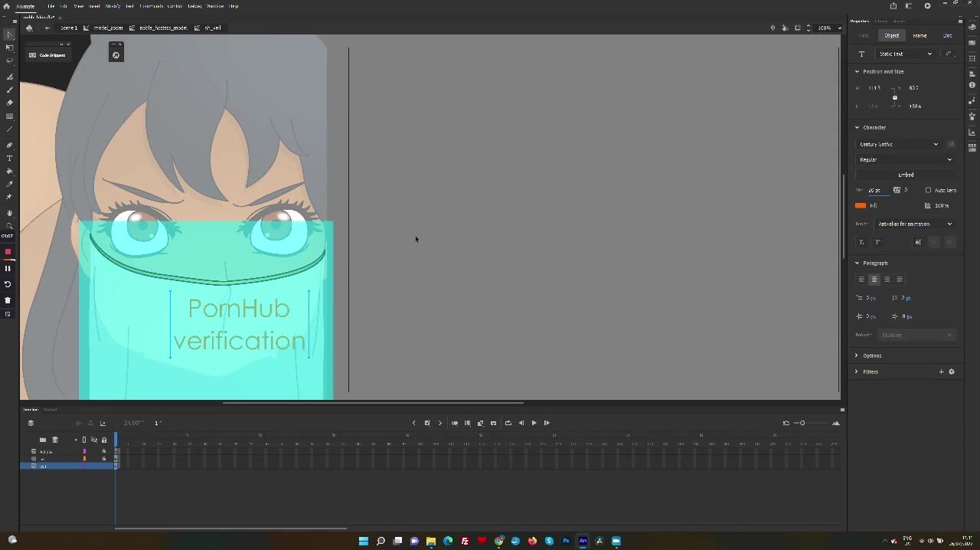Select the Photoshop icon in the taskbar

pos(566,541)
